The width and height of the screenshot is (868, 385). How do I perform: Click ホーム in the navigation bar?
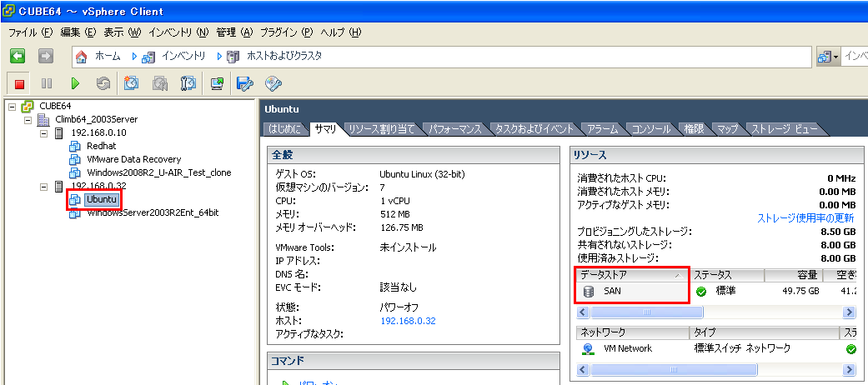(x=108, y=56)
